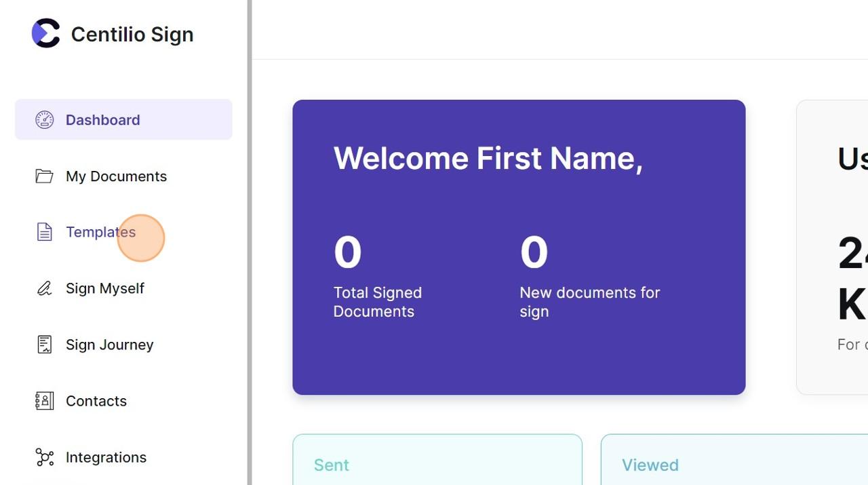Click the Total Signed Documents count
Image resolution: width=868 pixels, height=485 pixels.
tap(347, 252)
